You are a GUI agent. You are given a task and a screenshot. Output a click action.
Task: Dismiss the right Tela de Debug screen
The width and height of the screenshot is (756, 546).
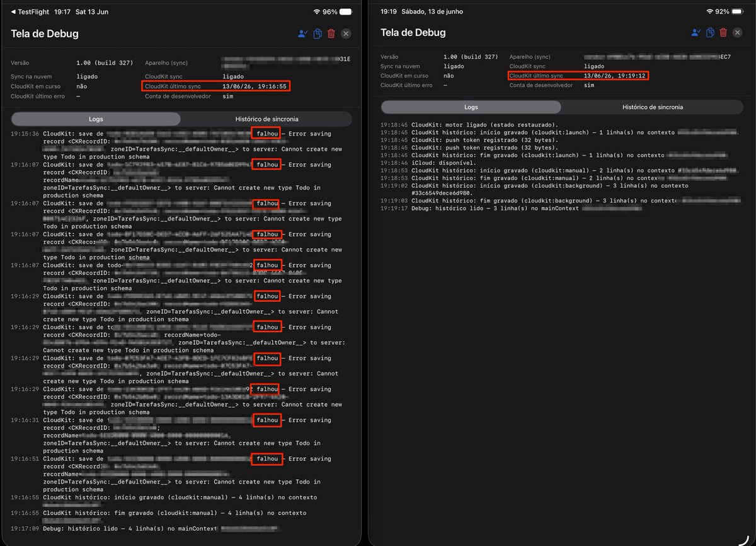737,33
